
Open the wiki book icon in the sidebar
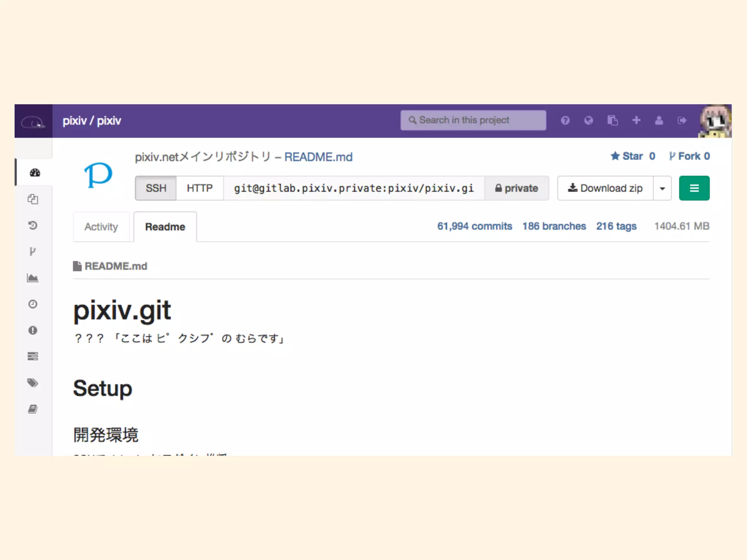(33, 409)
